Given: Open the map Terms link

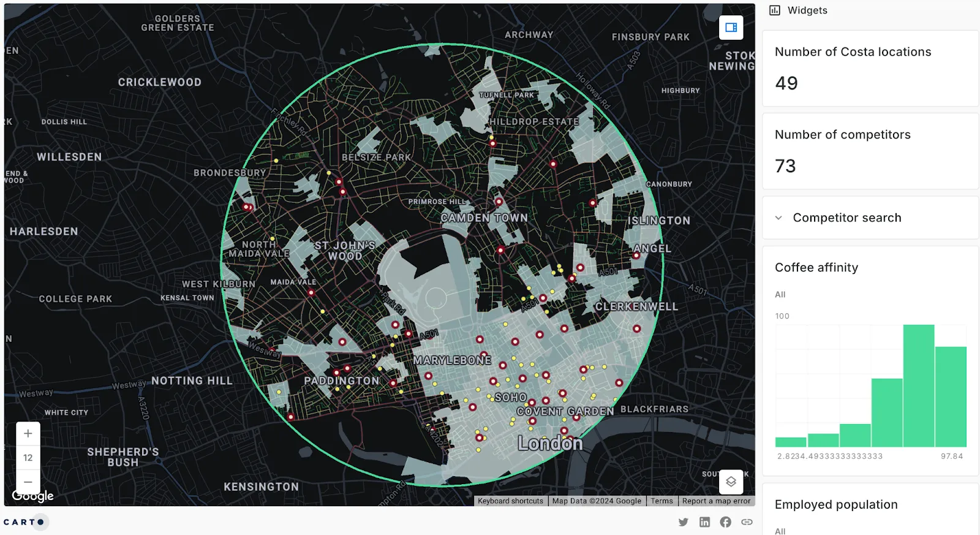Looking at the screenshot, I should point(661,501).
